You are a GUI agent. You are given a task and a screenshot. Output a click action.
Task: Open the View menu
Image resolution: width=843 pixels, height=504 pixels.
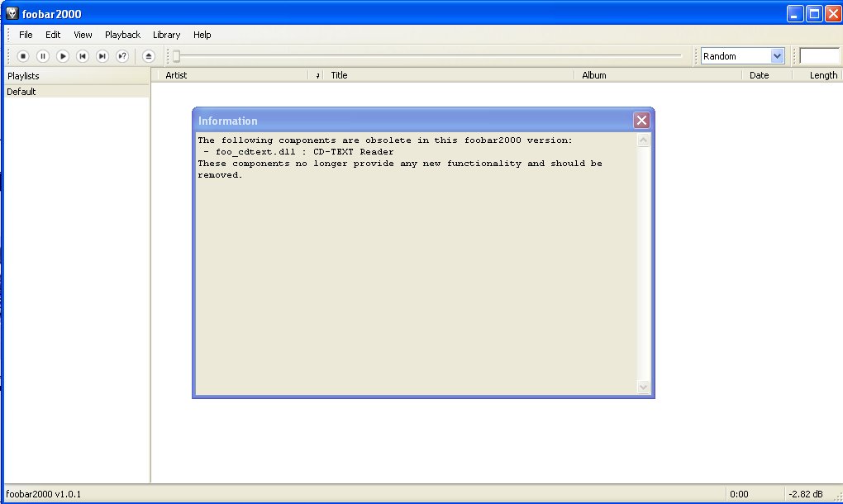point(83,35)
